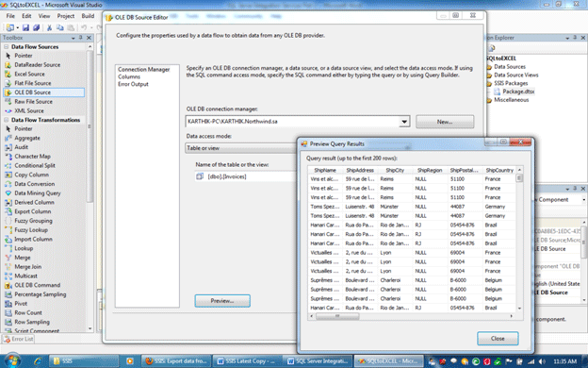Select the XML Source toolbox item
588x368 pixels.
pyautogui.click(x=29, y=110)
